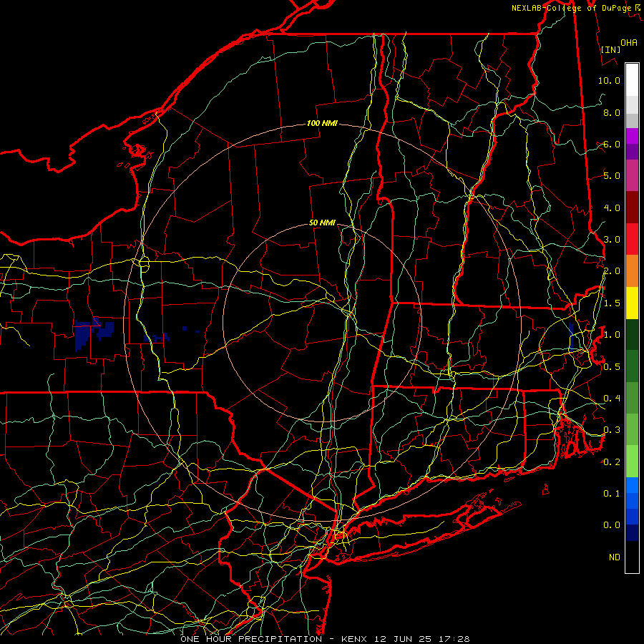This screenshot has width=644, height=644.
Task: Select the 3.0 legend value
Action: coord(612,240)
